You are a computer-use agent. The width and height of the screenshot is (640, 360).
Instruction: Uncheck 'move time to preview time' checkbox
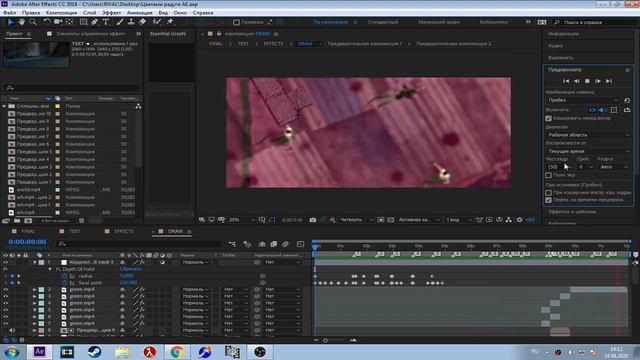[549, 200]
